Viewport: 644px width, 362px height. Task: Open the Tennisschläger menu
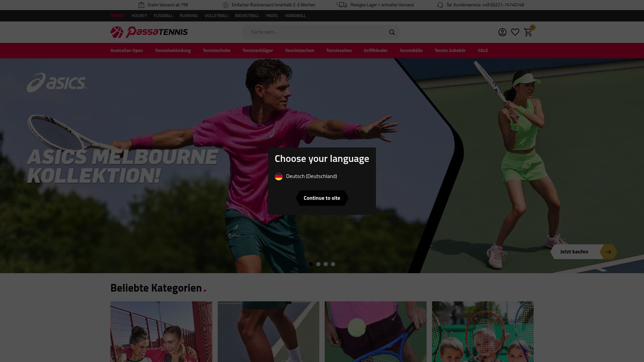pyautogui.click(x=258, y=51)
